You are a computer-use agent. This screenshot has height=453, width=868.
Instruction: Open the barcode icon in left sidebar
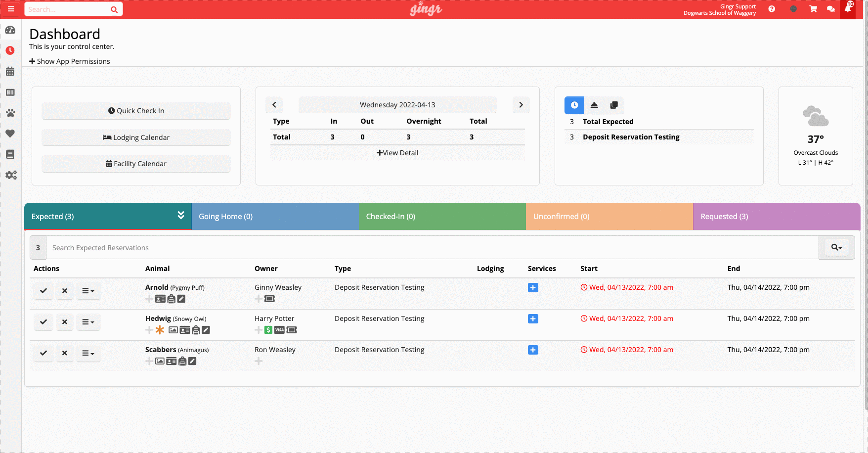coord(10,92)
